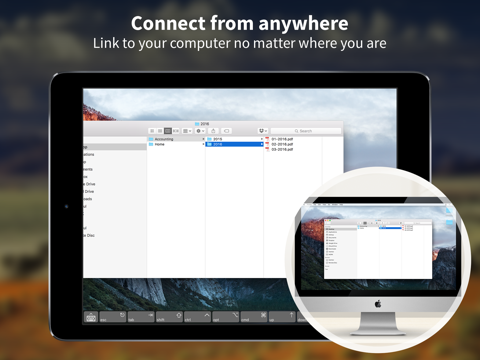Open the Dropbox toolbar dropdown
Image resolution: width=480 pixels, height=360 pixels.
point(263,131)
